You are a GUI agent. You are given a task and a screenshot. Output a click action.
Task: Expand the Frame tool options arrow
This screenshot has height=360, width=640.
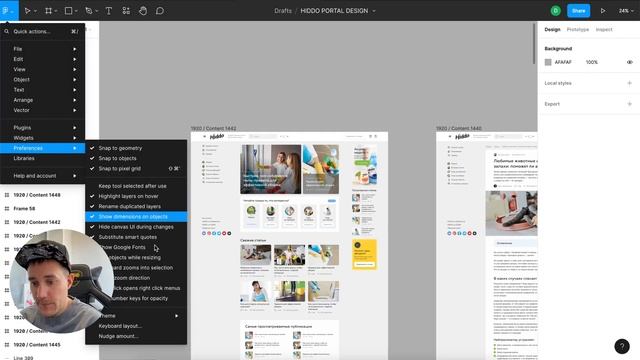[x=56, y=11]
